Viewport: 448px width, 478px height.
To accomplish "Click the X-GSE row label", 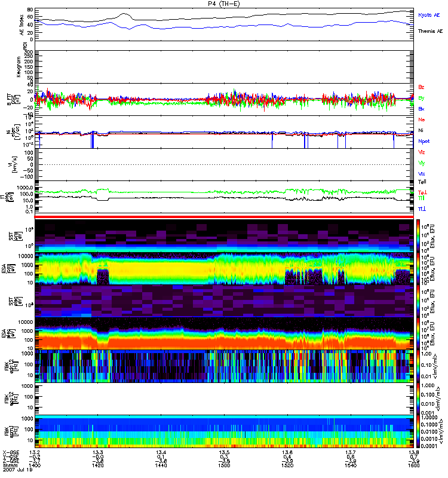I will click(11, 452).
